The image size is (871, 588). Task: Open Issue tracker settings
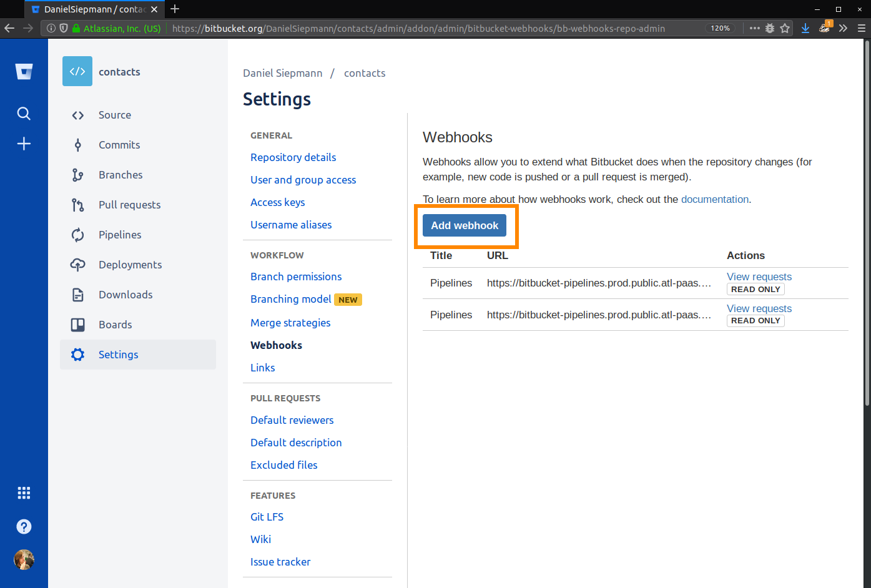tap(280, 562)
